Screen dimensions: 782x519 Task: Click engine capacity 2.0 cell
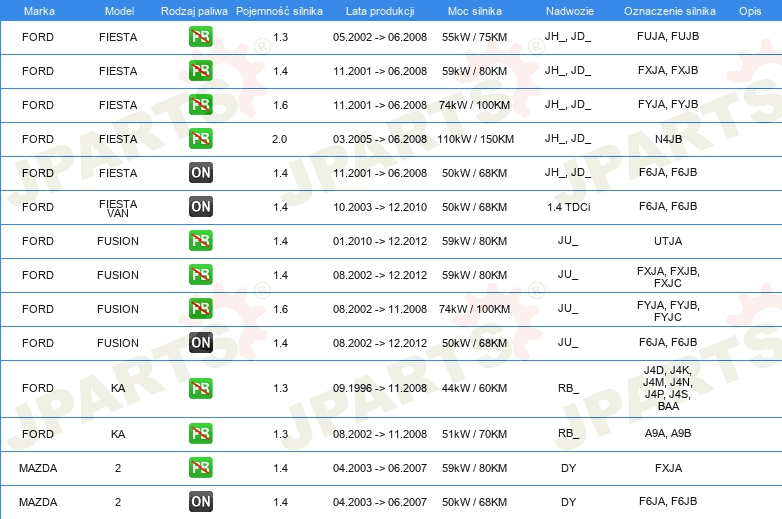click(279, 139)
